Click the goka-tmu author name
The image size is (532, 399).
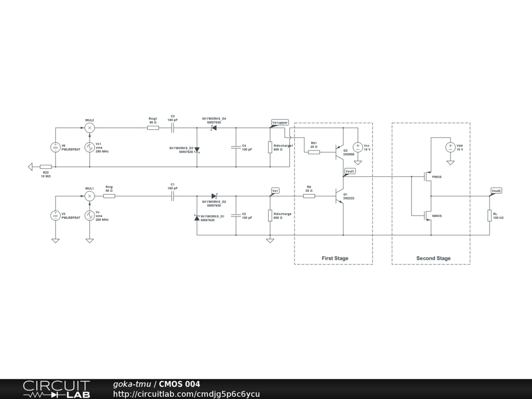pos(132,384)
